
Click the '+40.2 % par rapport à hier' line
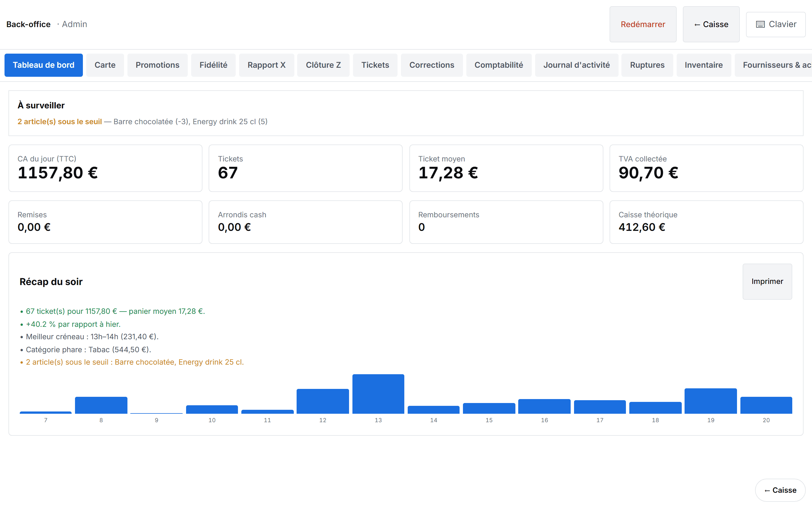[70, 324]
